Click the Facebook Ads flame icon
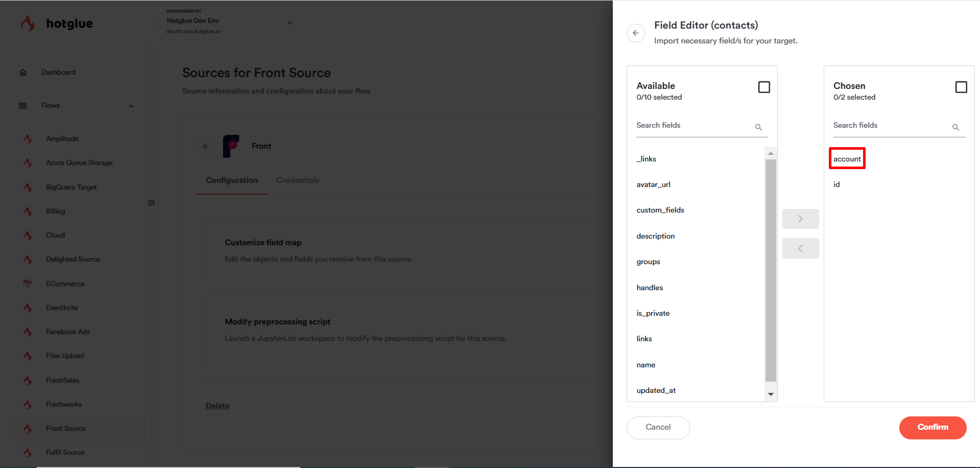The image size is (980, 468). tap(28, 332)
